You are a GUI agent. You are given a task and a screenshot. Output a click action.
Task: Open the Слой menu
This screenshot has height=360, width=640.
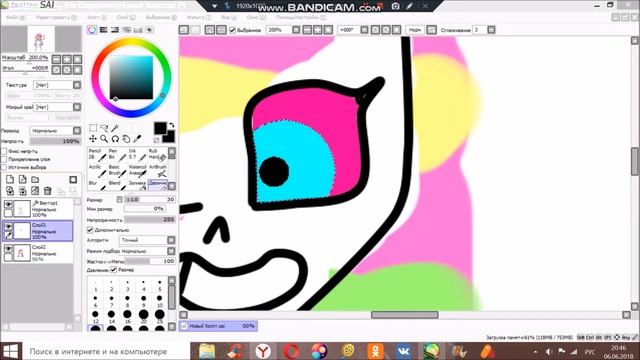point(126,18)
